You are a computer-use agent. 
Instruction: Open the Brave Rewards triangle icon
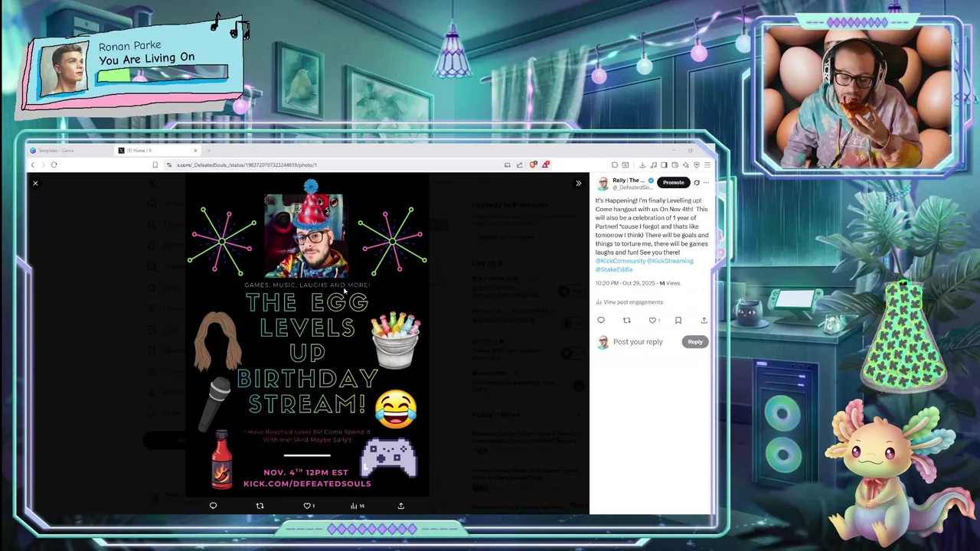click(x=545, y=165)
